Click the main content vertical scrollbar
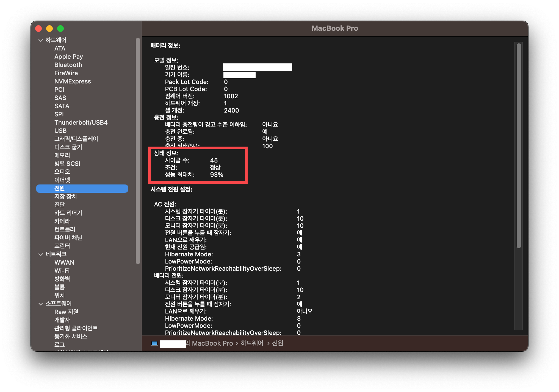Screen dimensions: 559x392 pos(519,145)
